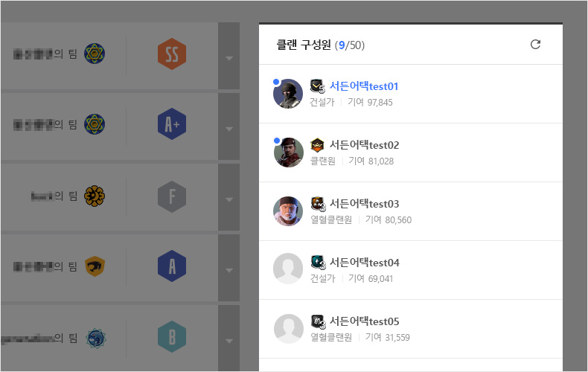The height and width of the screenshot is (372, 588).
Task: Click rank badge next to 서든어택test03
Action: (x=318, y=204)
